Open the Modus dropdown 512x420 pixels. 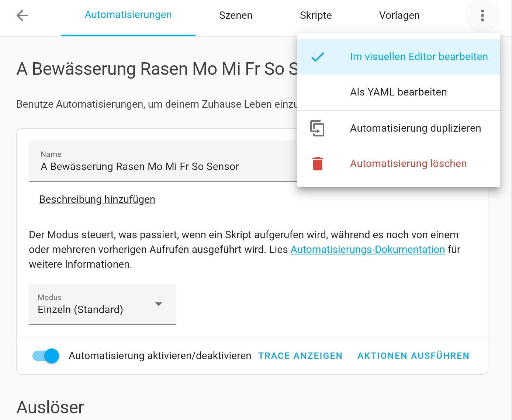pyautogui.click(x=102, y=304)
